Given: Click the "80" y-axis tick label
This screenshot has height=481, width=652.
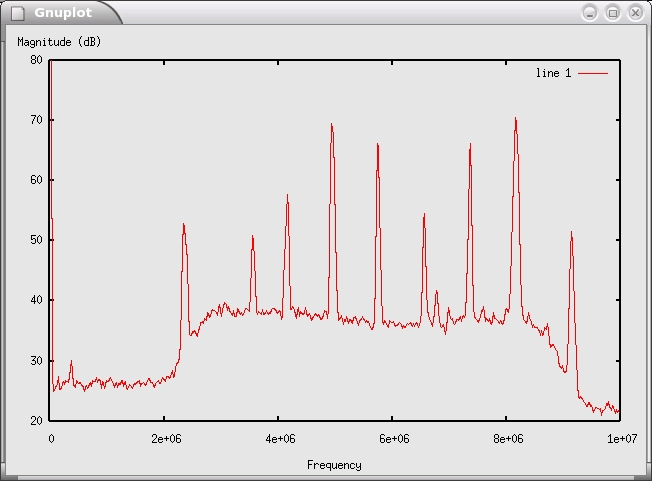Looking at the screenshot, I should click(36, 60).
